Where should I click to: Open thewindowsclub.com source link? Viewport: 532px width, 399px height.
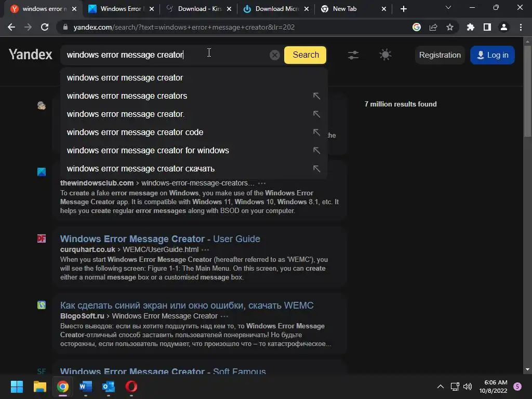(x=97, y=183)
